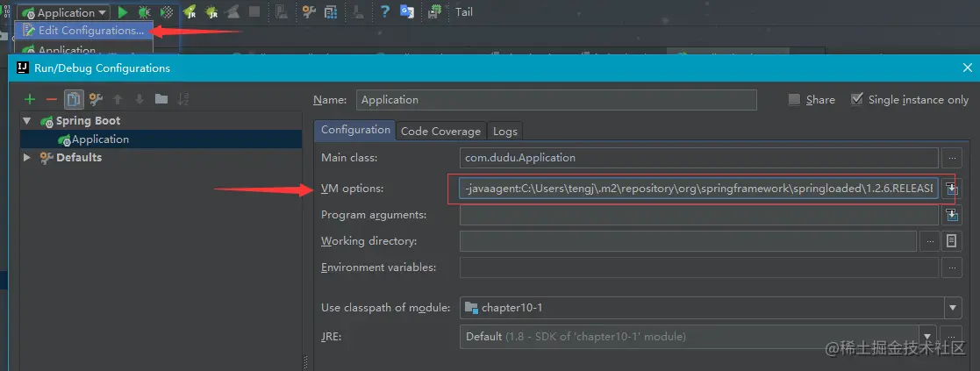Image resolution: width=980 pixels, height=371 pixels.
Task: Expand the VM options field editor
Action: (x=951, y=188)
